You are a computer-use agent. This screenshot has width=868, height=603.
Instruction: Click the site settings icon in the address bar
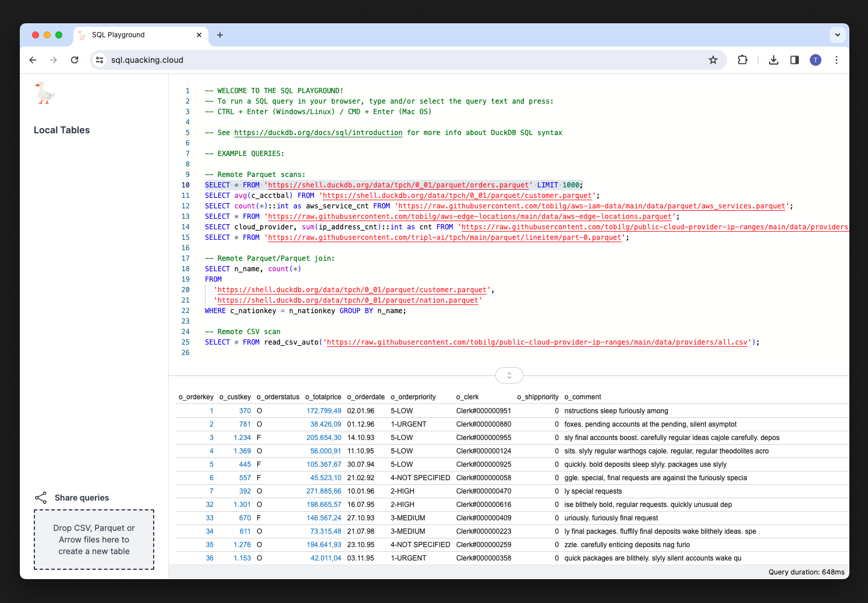[x=100, y=60]
